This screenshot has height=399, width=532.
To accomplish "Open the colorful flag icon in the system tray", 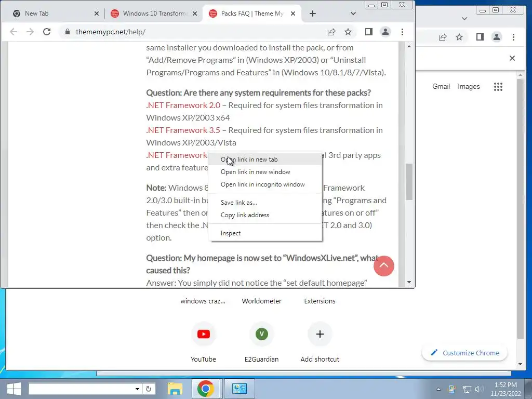I will pos(453,389).
